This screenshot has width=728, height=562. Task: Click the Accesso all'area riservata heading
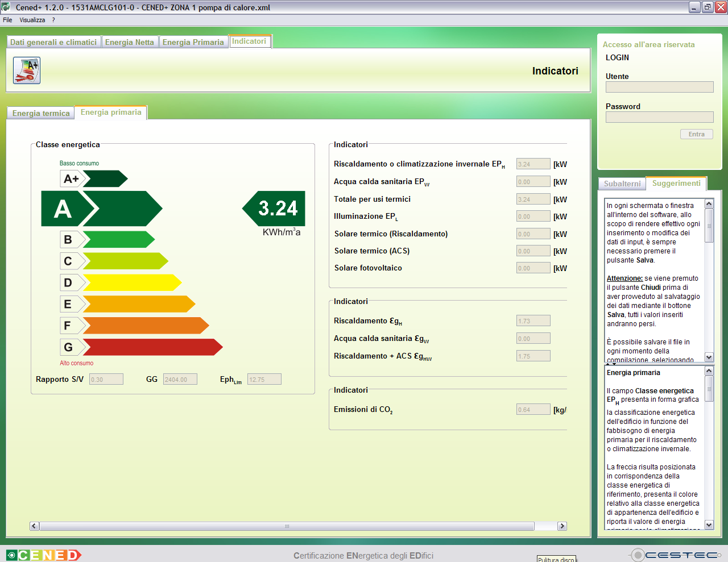[648, 44]
